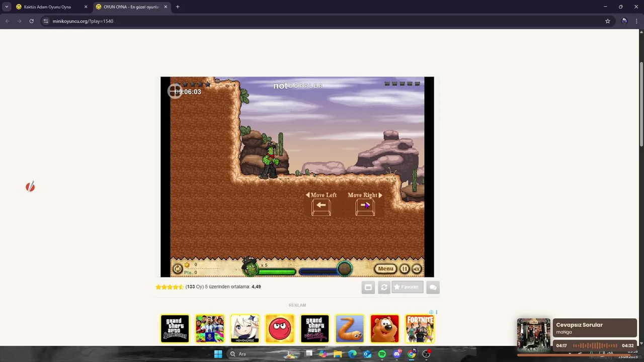This screenshot has height=362, width=644.
Task: Click the Move Left arrow key button
Action: click(321, 207)
